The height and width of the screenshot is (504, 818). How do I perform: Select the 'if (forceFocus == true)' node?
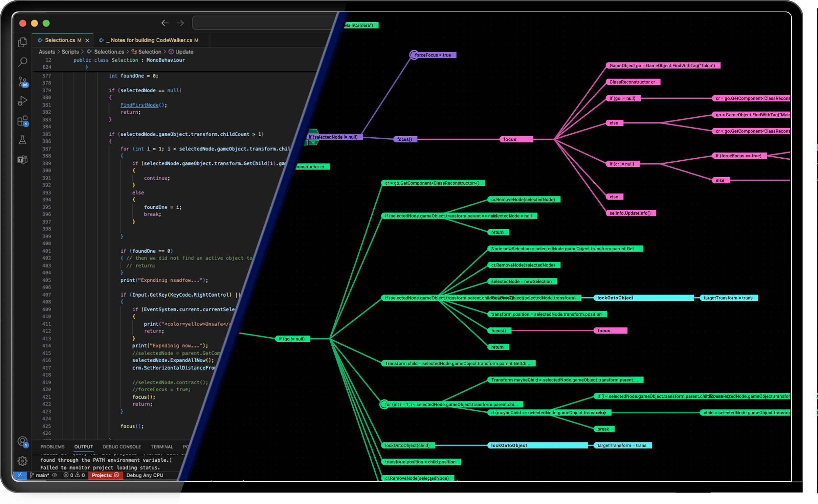point(739,156)
